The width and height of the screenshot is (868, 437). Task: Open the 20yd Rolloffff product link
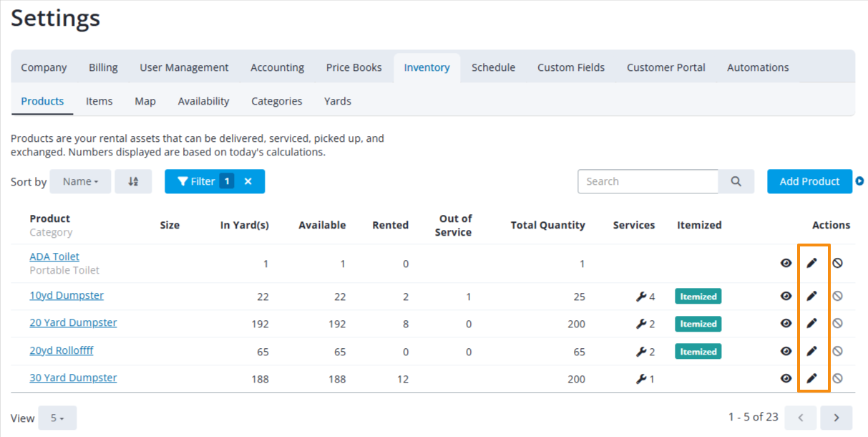(x=62, y=350)
